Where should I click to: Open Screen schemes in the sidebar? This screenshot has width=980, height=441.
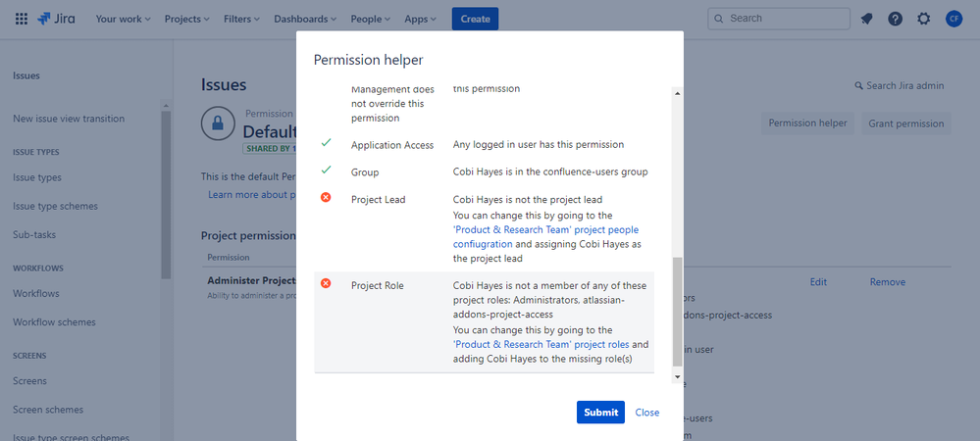click(48, 410)
